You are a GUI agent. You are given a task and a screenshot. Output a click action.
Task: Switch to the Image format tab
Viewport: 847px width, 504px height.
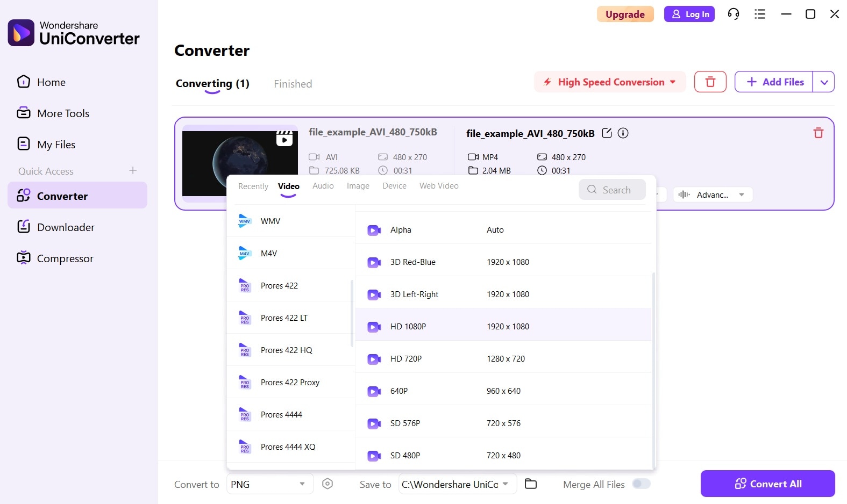(358, 186)
